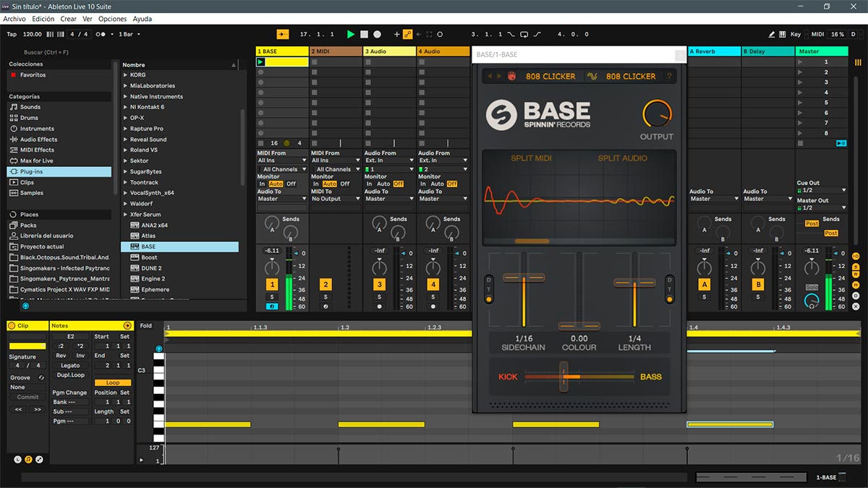Screen dimensions: 868x488
Task: Deactivate track 1 with its activator button
Action: pyautogui.click(x=272, y=285)
